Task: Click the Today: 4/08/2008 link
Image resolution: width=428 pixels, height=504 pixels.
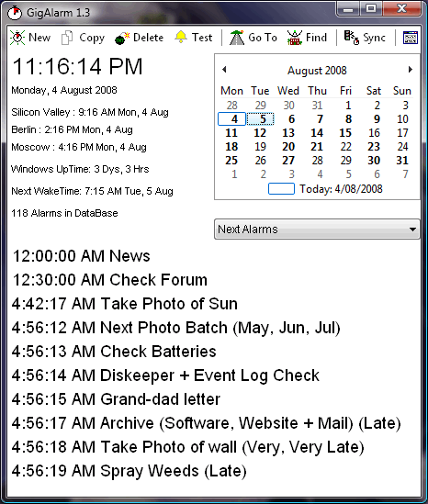Action: (341, 189)
